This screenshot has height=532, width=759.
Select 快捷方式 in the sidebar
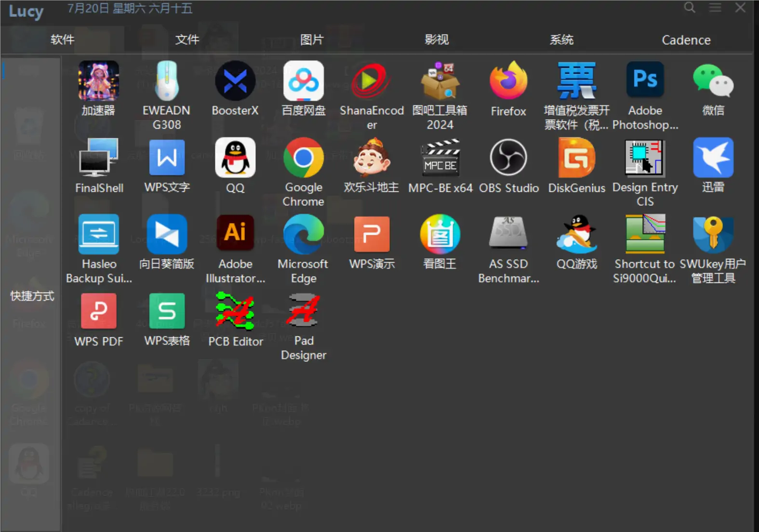pyautogui.click(x=32, y=296)
